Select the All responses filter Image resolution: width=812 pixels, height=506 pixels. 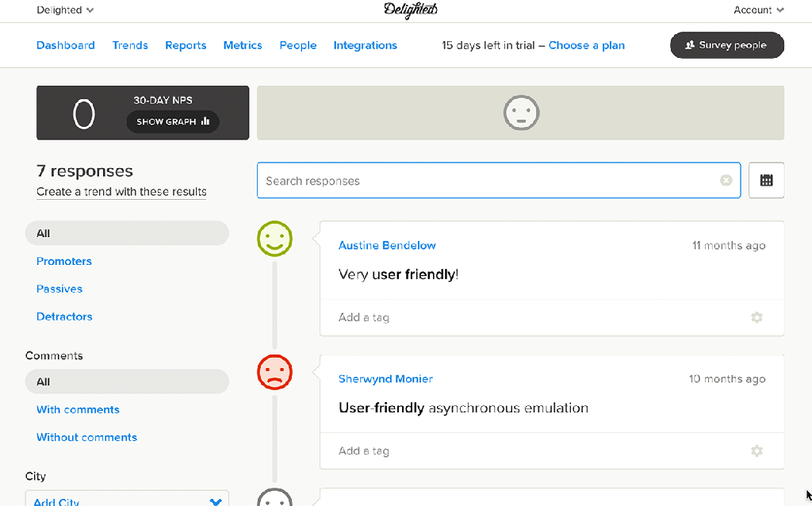coord(127,233)
